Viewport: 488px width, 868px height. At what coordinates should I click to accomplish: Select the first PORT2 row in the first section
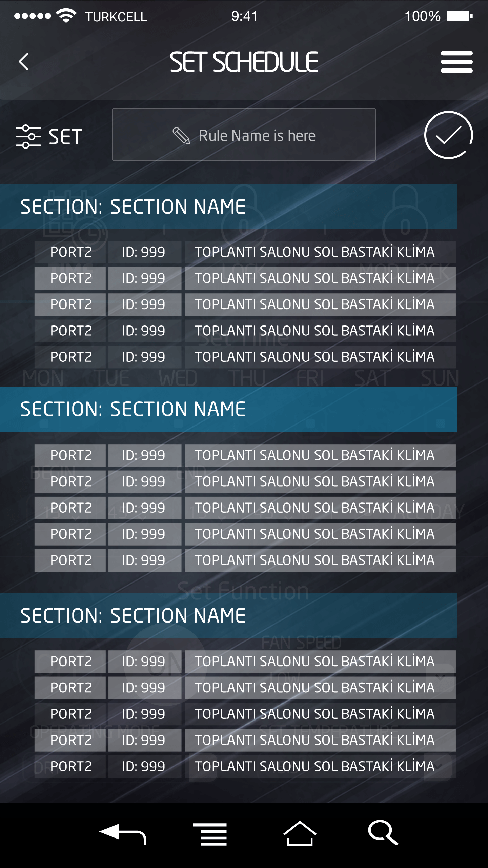click(x=245, y=252)
